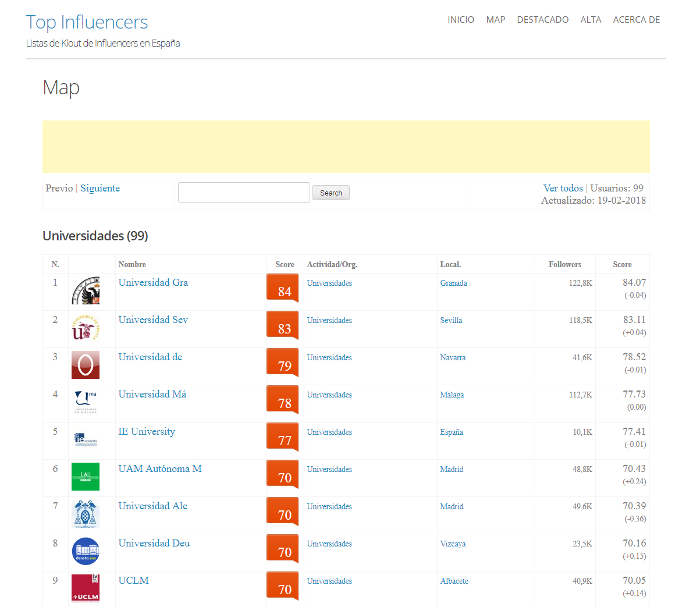Viewport: 700px width, 607px height.
Task: Go to the Siguiente page link
Action: point(100,188)
